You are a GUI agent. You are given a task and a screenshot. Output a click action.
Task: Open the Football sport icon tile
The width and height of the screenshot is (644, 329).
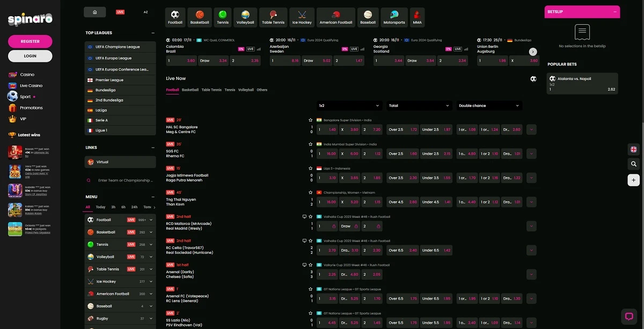tap(175, 17)
